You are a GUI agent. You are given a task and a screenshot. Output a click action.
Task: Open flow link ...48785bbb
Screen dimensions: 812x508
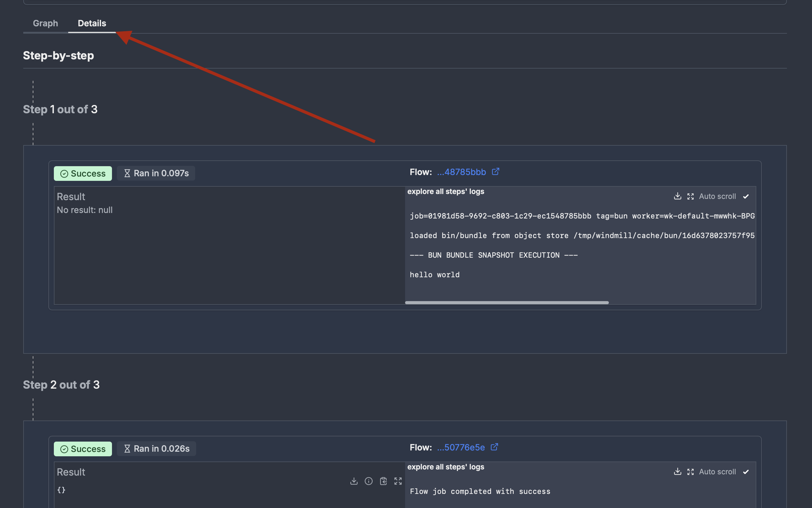(x=461, y=172)
